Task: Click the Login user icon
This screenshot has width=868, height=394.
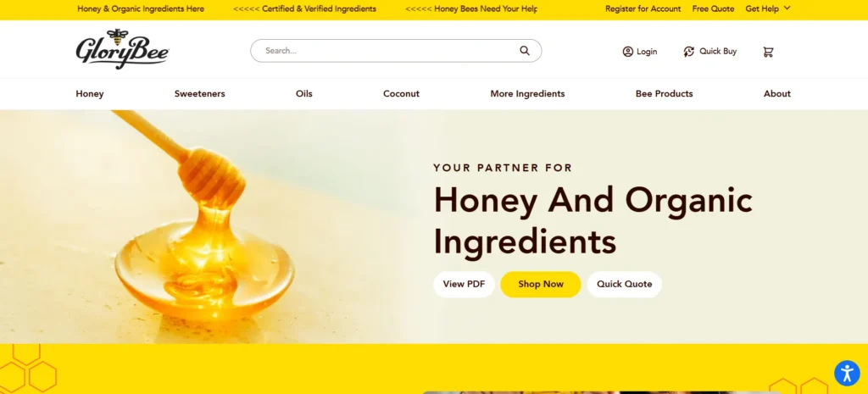Action: (628, 52)
